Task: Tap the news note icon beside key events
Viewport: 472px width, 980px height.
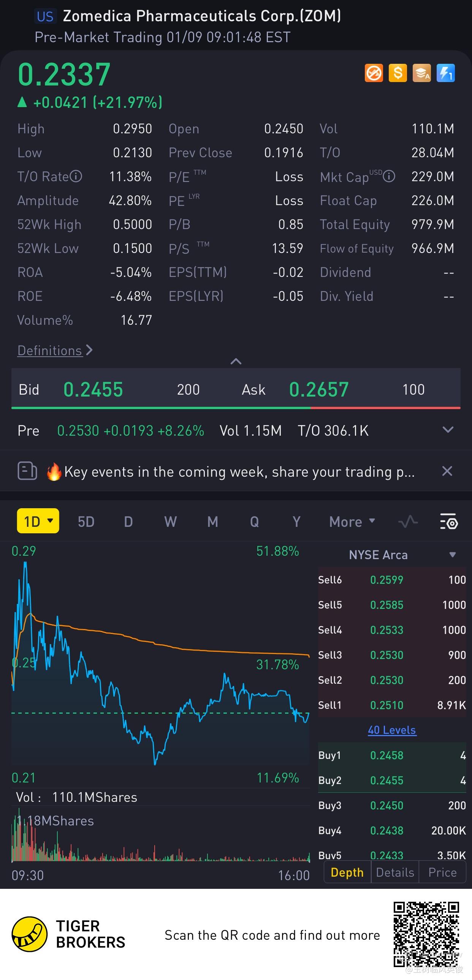Action: click(x=27, y=471)
